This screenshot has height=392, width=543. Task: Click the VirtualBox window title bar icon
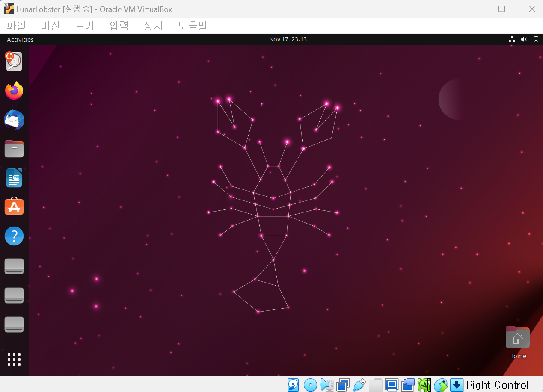pyautogui.click(x=9, y=9)
